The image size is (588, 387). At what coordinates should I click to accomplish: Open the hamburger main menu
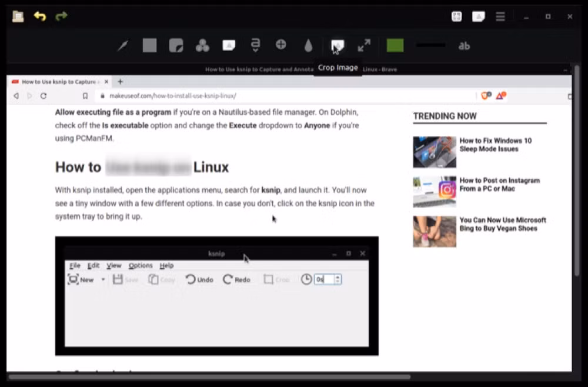point(500,16)
